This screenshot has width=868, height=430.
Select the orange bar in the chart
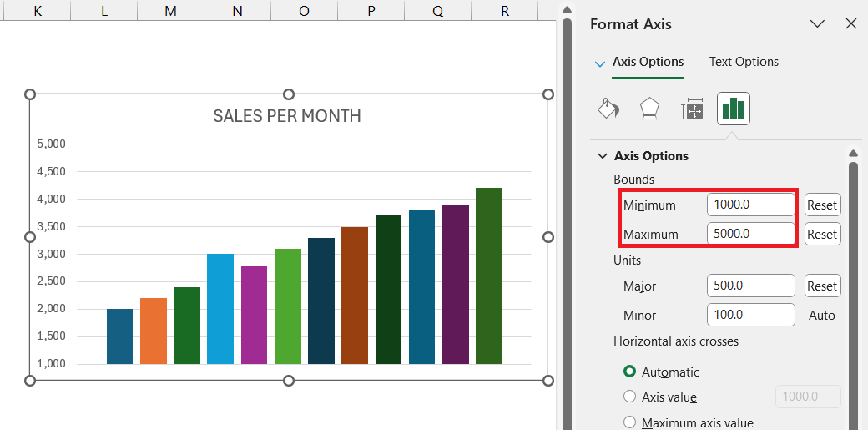154,331
